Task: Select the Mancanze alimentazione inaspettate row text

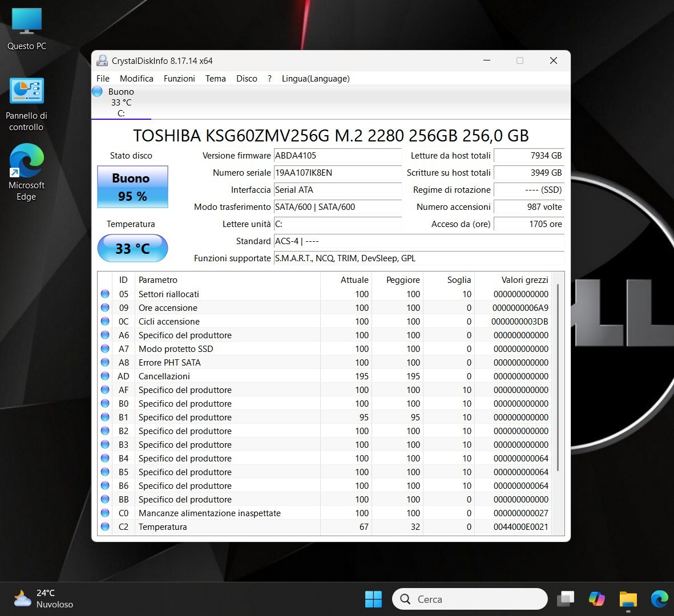Action: pos(210,513)
